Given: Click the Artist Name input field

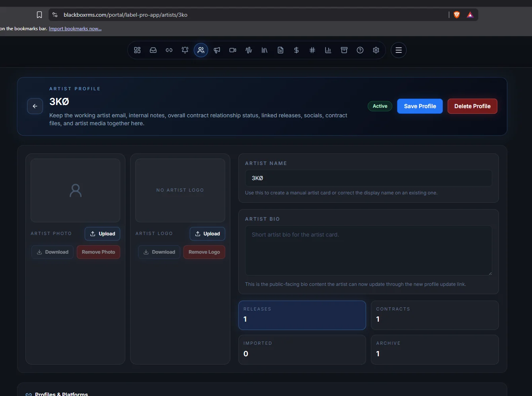Looking at the screenshot, I should point(368,178).
